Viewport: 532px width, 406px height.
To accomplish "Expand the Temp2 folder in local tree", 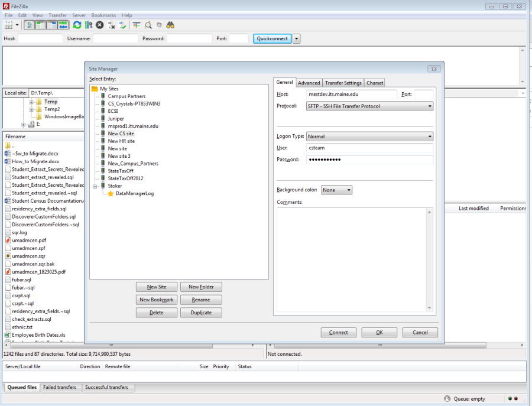I will click(31, 109).
